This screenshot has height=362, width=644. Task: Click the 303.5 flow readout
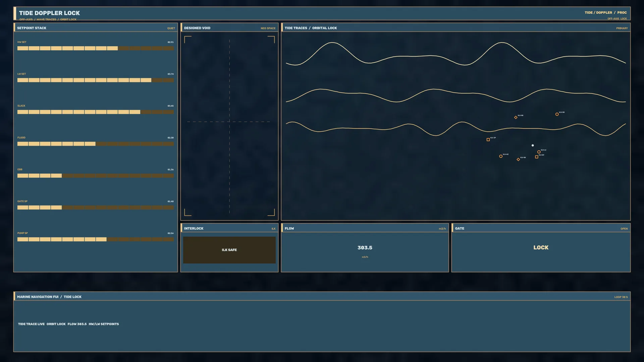[365, 248]
